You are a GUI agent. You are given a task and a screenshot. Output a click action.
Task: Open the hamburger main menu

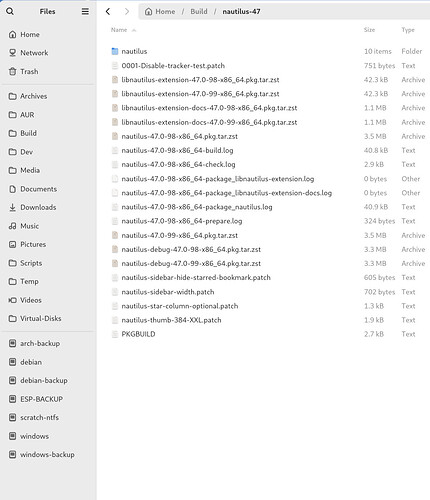[x=85, y=11]
